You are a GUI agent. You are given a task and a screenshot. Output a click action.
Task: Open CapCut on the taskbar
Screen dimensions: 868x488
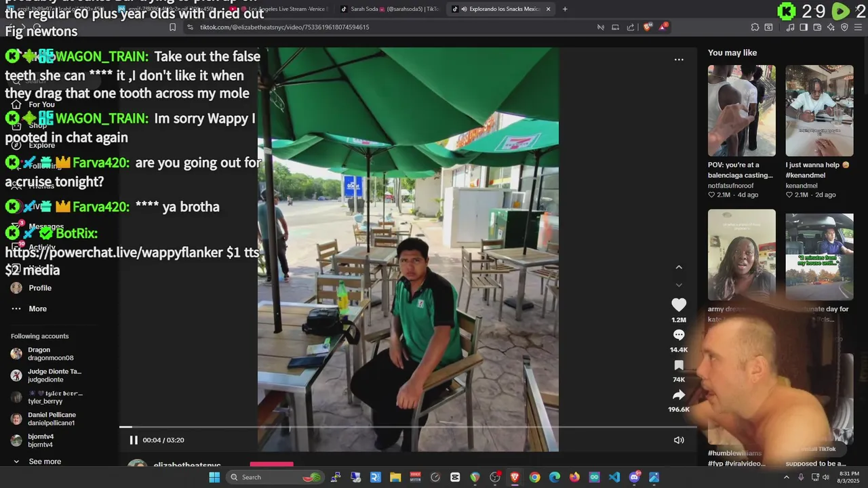tap(455, 477)
